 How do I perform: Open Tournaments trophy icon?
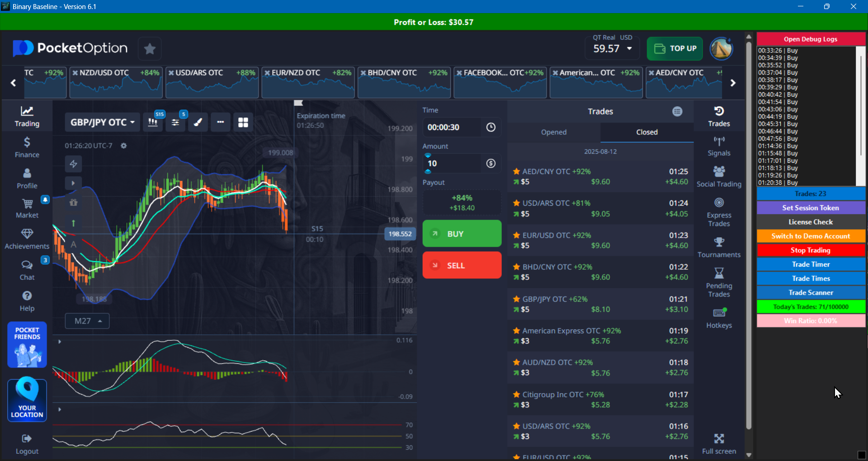click(x=719, y=248)
